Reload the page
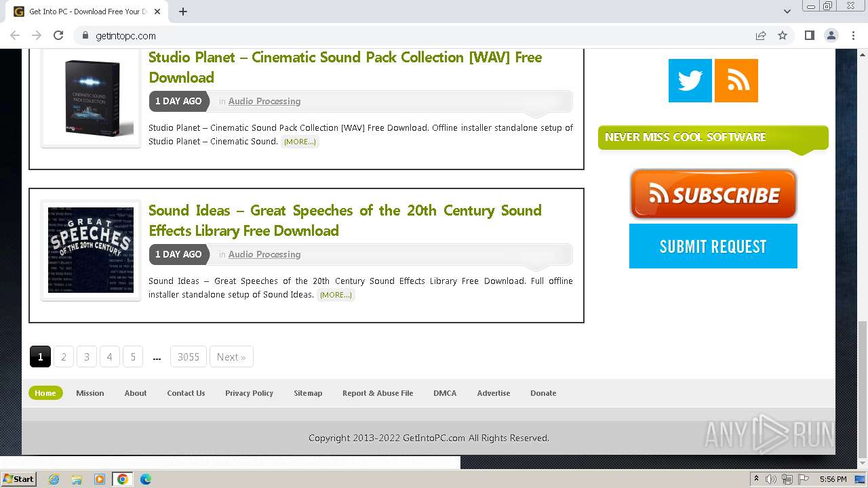Image resolution: width=868 pixels, height=488 pixels. [58, 35]
